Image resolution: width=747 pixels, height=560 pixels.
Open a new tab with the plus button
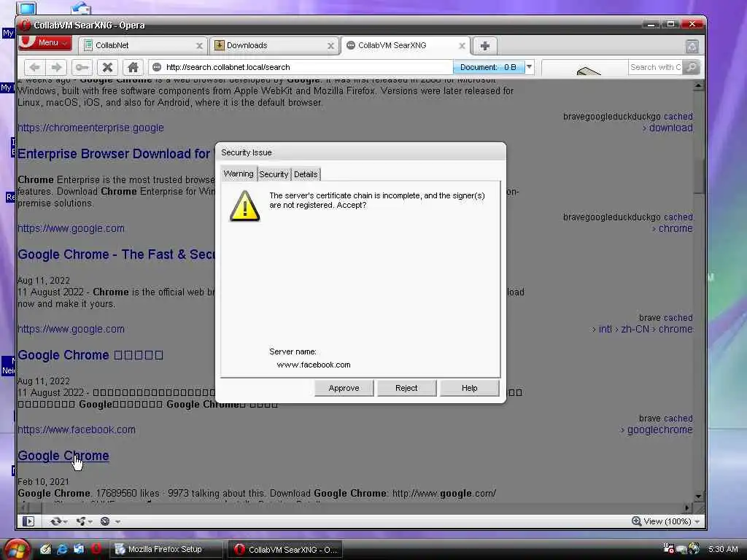(484, 46)
